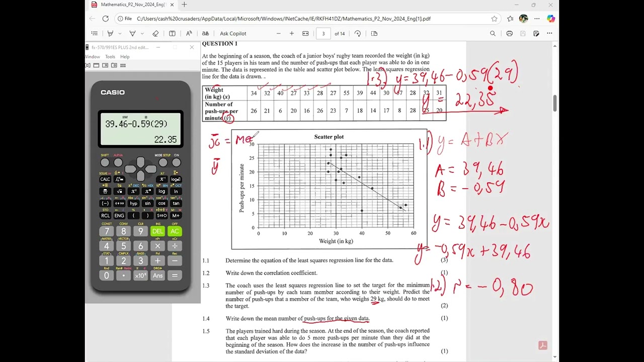This screenshot has height=362, width=644.
Task: Open the Copilot sidebar icon
Action: coord(551,19)
